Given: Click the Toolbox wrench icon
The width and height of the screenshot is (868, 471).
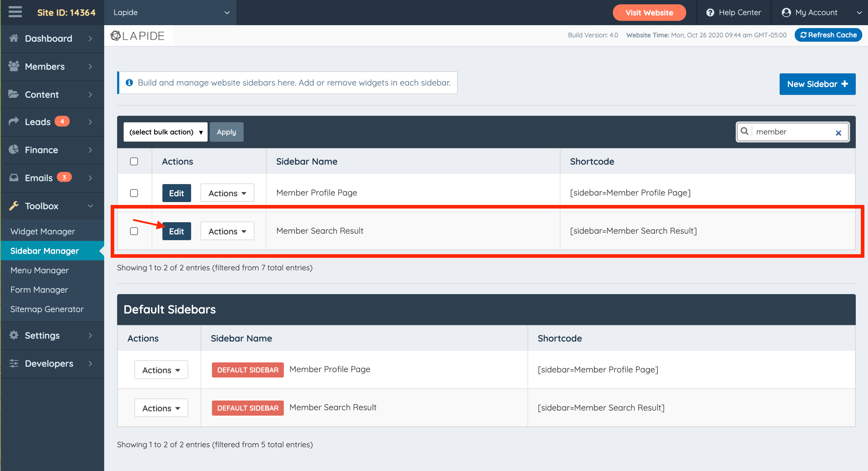Looking at the screenshot, I should pos(14,206).
